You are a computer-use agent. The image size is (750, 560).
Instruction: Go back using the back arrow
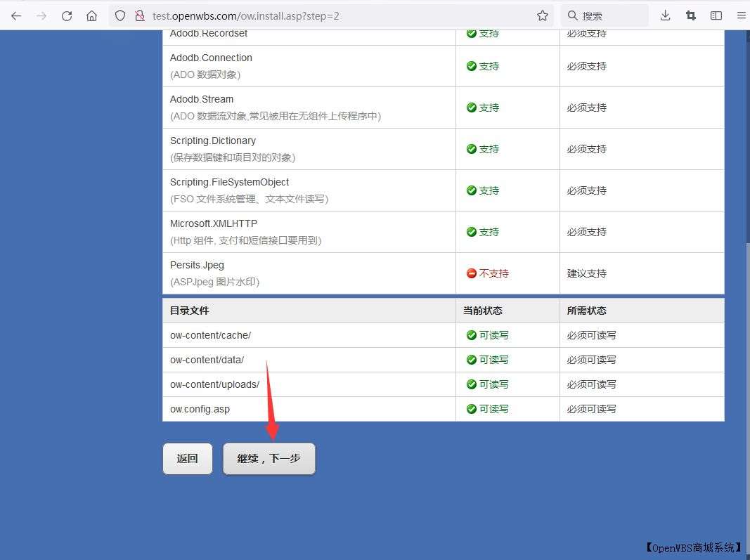click(16, 15)
